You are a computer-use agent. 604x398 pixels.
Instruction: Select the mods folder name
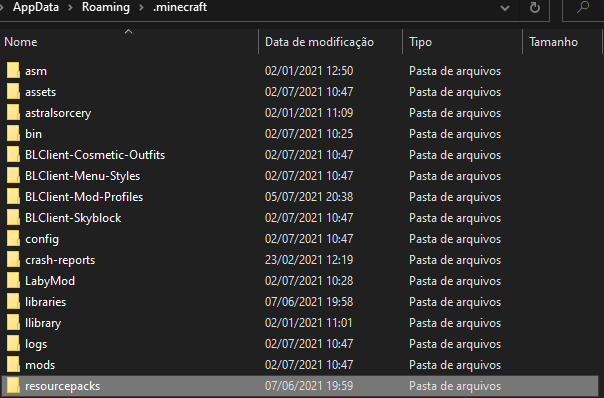pos(40,365)
